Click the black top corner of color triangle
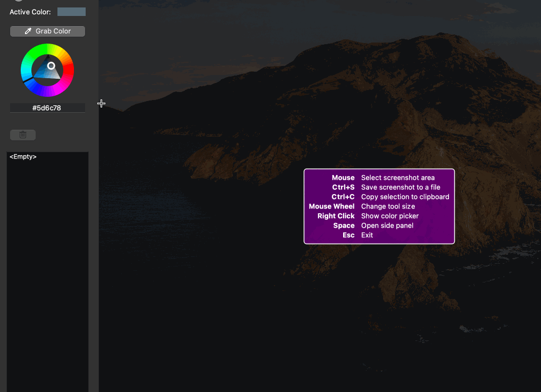Image resolution: width=541 pixels, height=392 pixels. [47, 56]
